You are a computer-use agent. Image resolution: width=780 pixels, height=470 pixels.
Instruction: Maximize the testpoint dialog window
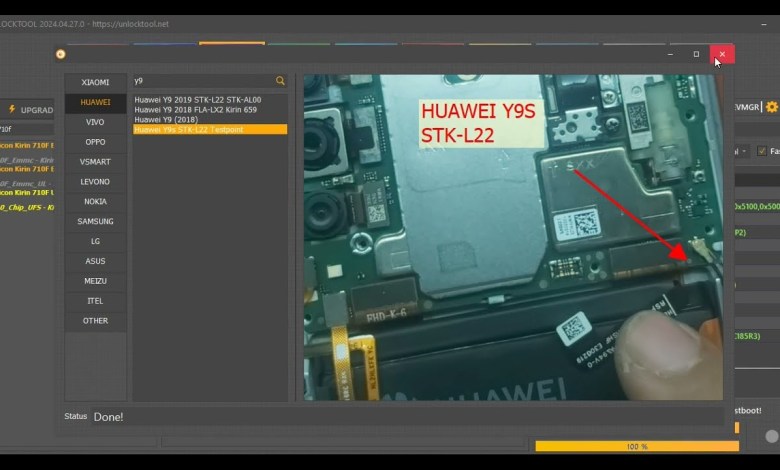(696, 54)
